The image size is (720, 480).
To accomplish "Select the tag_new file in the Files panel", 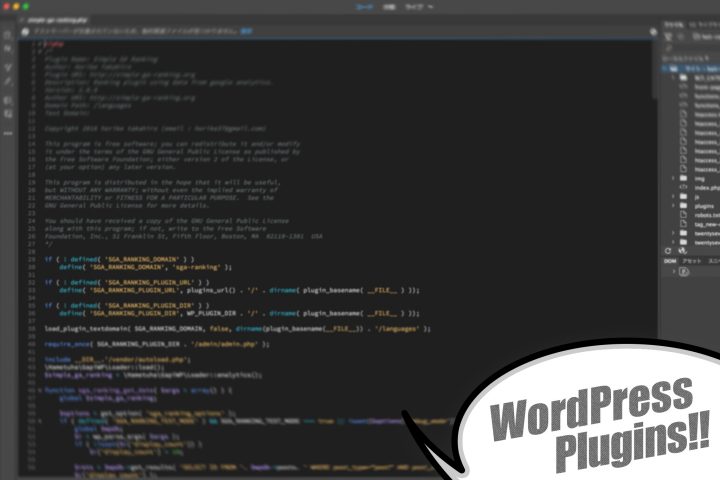I will click(707, 224).
